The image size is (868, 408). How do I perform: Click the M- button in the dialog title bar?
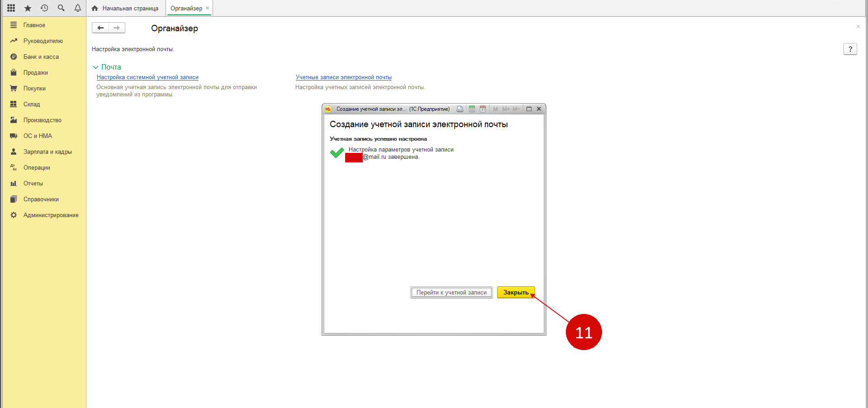tap(516, 109)
